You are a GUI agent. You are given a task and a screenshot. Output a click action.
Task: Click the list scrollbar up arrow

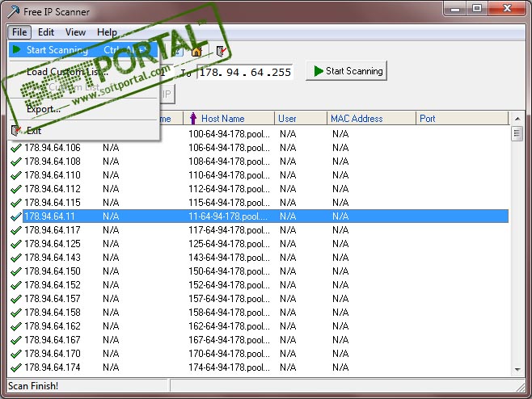(x=517, y=119)
